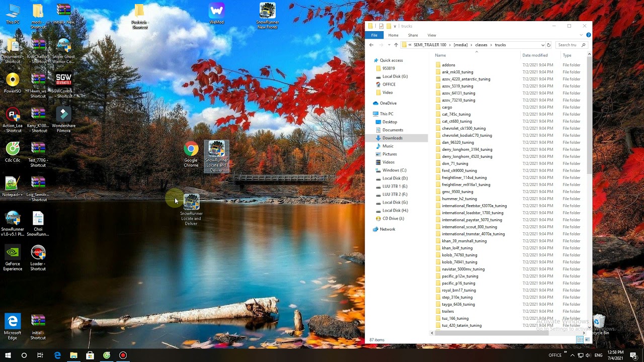The height and width of the screenshot is (362, 644).
Task: Switch to large icons view button
Action: 587,340
